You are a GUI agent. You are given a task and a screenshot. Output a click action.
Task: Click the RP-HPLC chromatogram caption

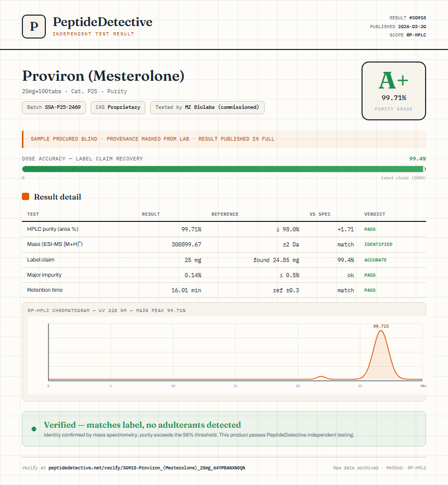tap(106, 310)
